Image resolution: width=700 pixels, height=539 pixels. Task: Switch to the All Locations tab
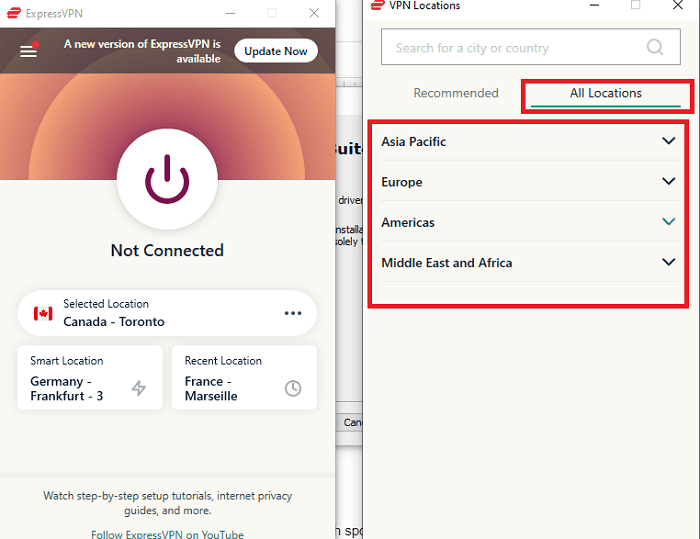click(605, 93)
